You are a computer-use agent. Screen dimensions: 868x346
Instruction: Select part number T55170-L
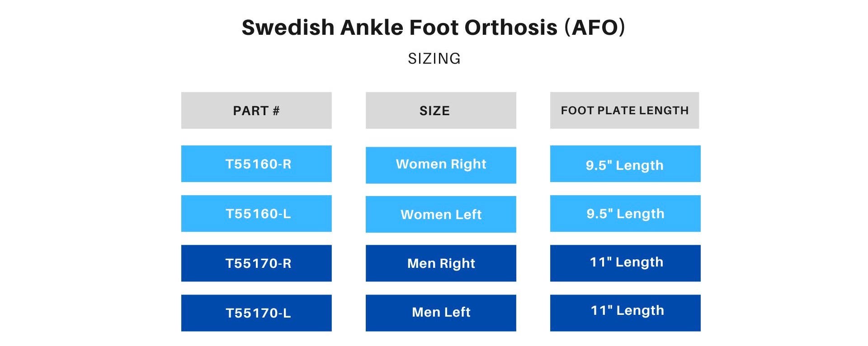(x=256, y=313)
